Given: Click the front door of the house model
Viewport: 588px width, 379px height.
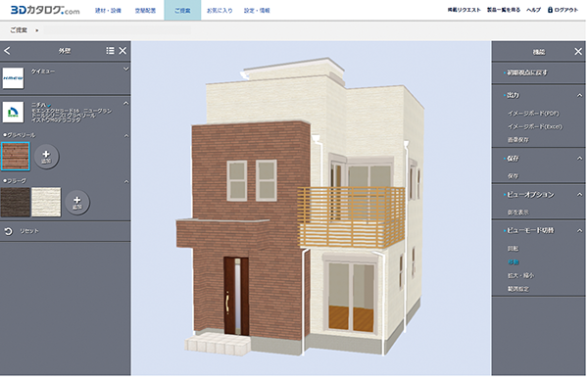Looking at the screenshot, I should (236, 296).
